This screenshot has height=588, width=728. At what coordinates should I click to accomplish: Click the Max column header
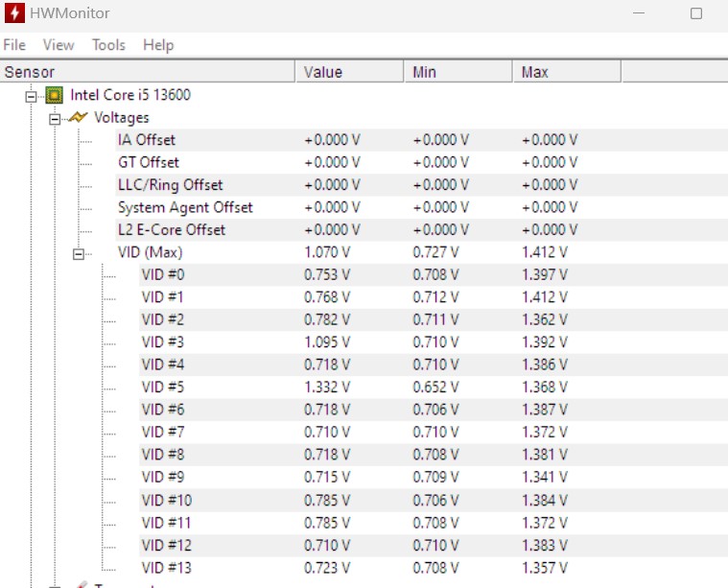pyautogui.click(x=568, y=72)
